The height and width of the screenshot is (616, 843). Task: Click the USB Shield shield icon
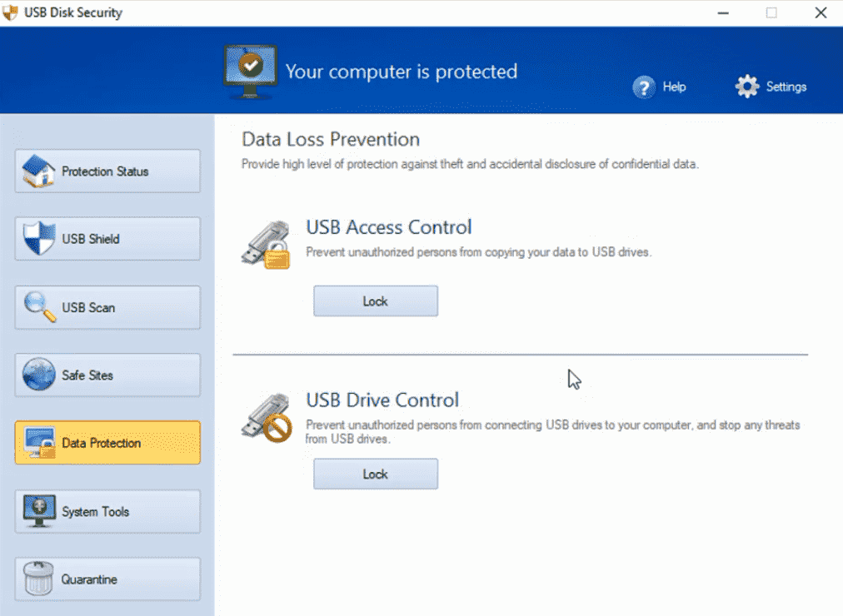click(x=38, y=238)
